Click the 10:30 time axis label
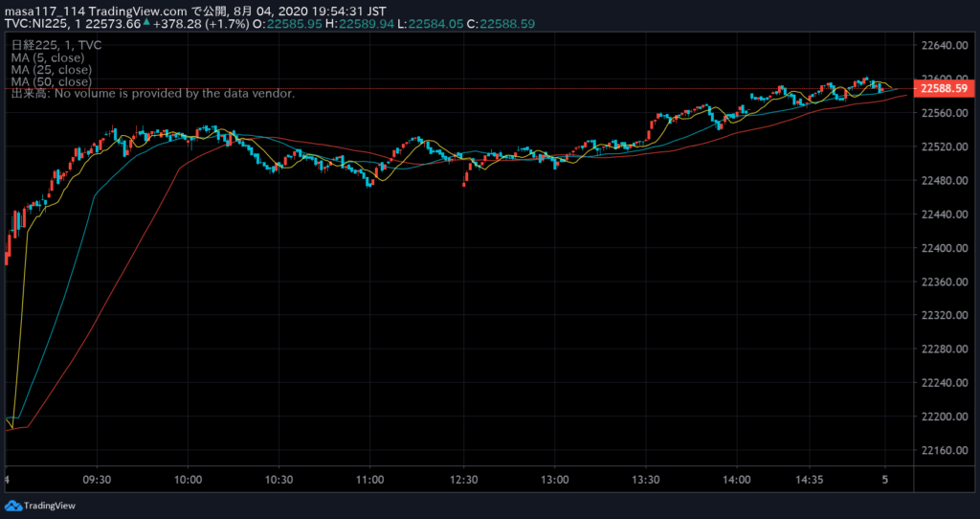The height and width of the screenshot is (519, 980). (x=278, y=481)
